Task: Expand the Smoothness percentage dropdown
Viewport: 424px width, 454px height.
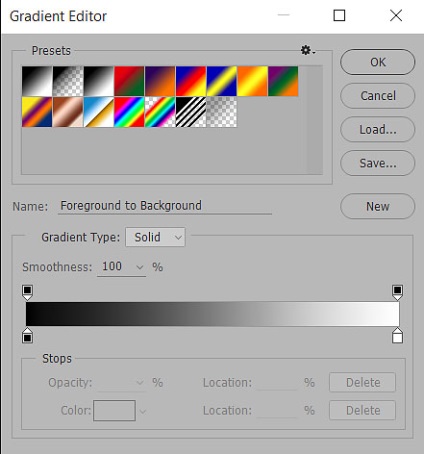Action: point(140,267)
